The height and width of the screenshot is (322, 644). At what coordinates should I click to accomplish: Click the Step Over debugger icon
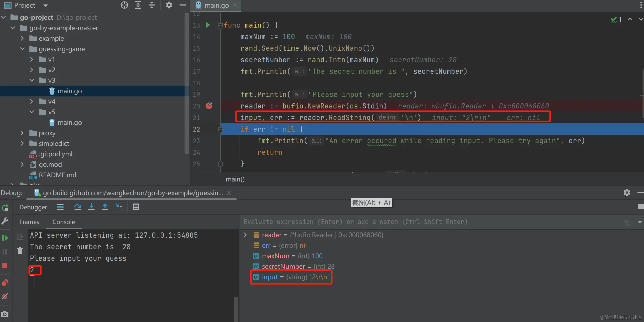click(77, 207)
